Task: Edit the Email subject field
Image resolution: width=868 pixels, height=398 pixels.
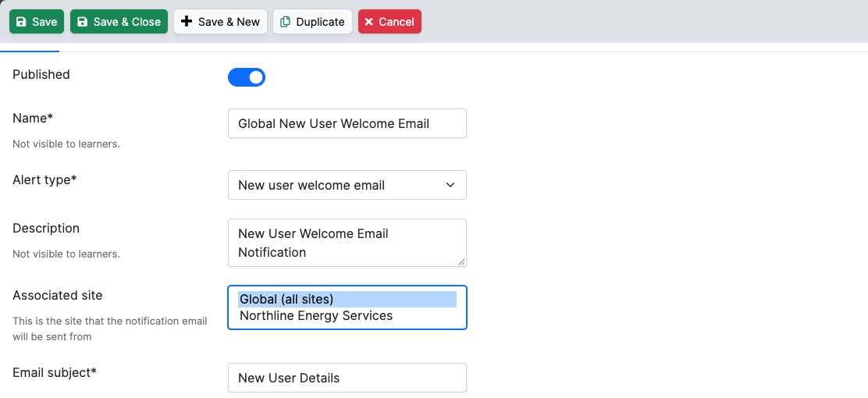Action: point(347,378)
